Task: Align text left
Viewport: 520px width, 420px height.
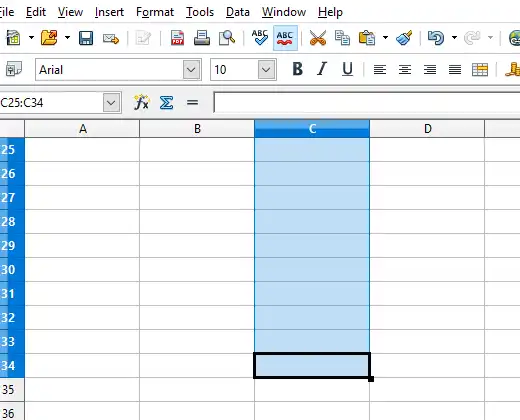Action: 380,70
